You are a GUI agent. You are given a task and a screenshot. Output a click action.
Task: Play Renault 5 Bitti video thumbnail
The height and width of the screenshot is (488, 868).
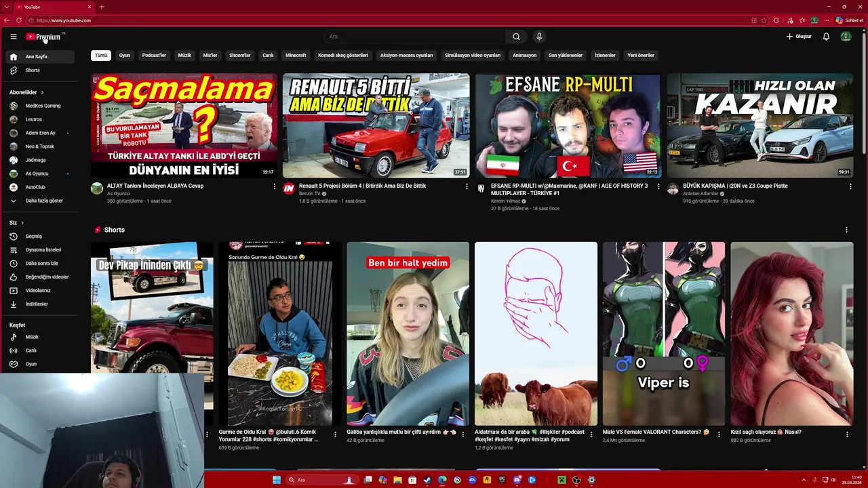point(376,125)
